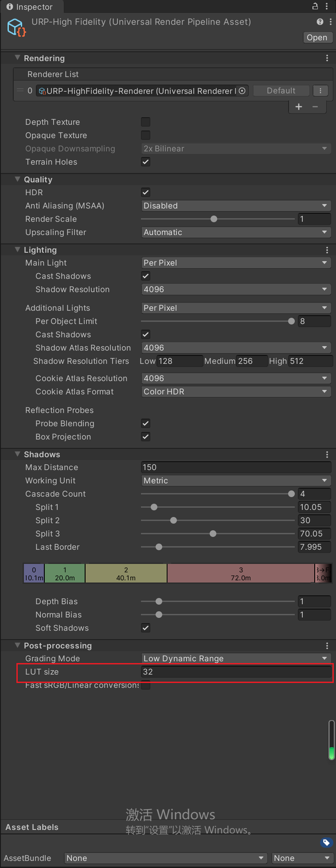
Task: Open the Lighting section's more options menu
Action: [x=327, y=250]
